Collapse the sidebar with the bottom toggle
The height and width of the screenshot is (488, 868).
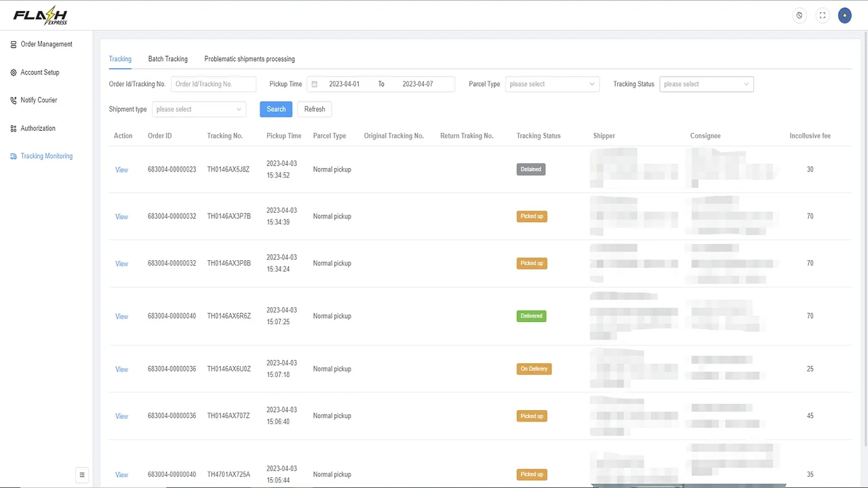tap(82, 474)
